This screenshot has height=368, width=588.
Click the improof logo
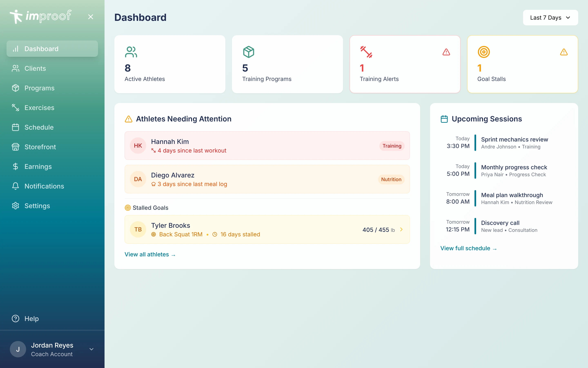pos(40,17)
